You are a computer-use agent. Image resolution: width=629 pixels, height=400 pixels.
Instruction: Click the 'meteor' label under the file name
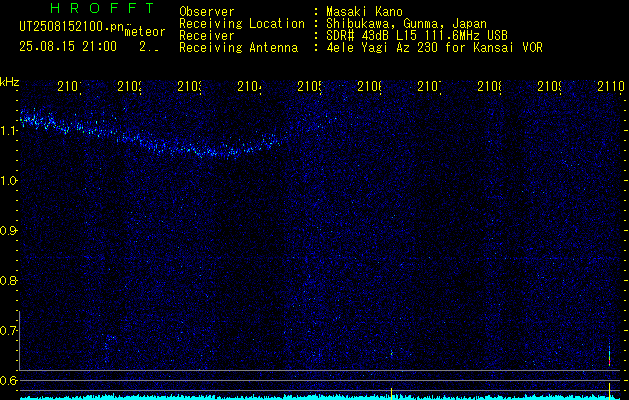tap(145, 32)
